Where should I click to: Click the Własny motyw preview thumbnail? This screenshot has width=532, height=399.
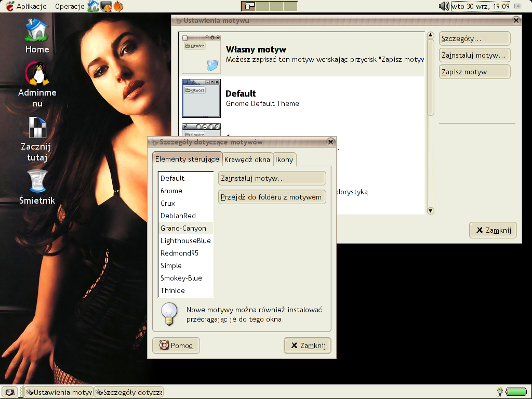click(201, 54)
